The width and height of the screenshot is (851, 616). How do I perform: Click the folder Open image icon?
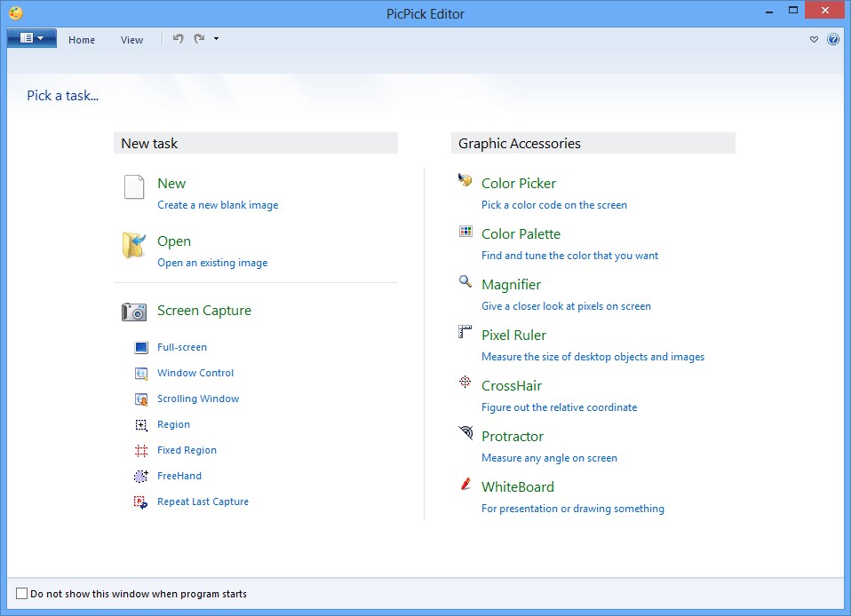pos(134,245)
